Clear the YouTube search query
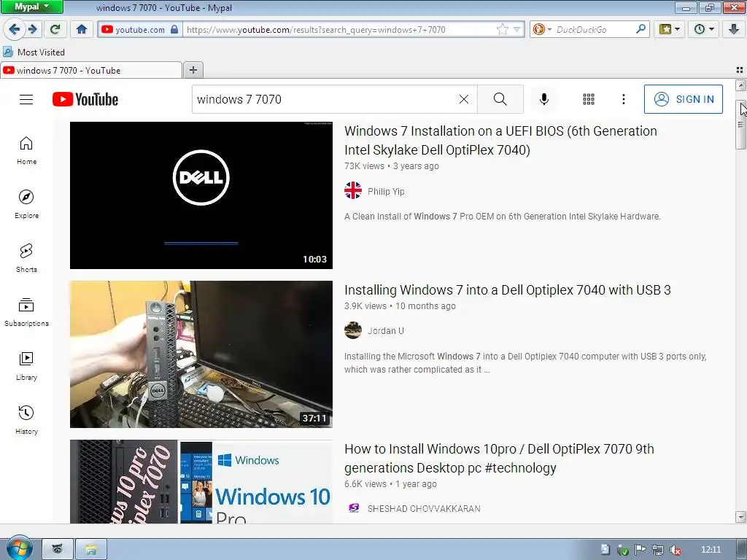 click(463, 99)
